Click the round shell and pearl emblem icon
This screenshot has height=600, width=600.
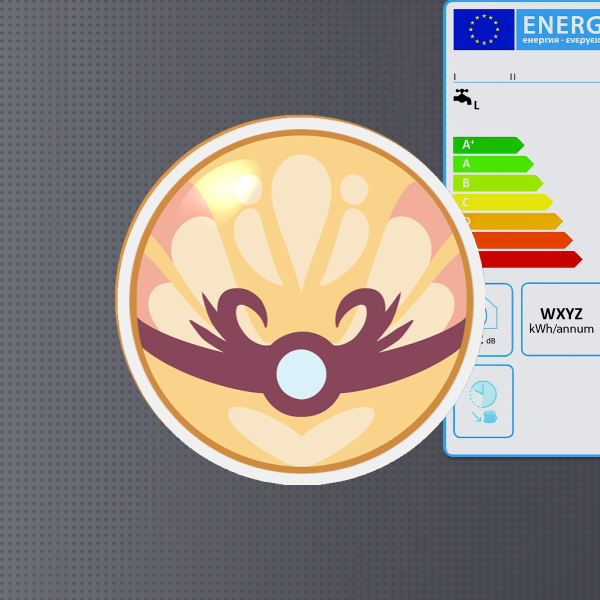(300, 300)
